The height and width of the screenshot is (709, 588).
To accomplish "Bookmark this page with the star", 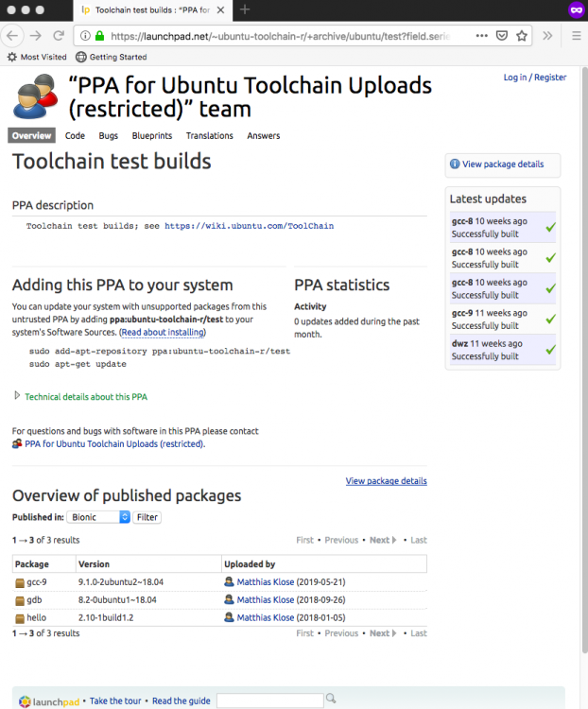I will coord(522,36).
